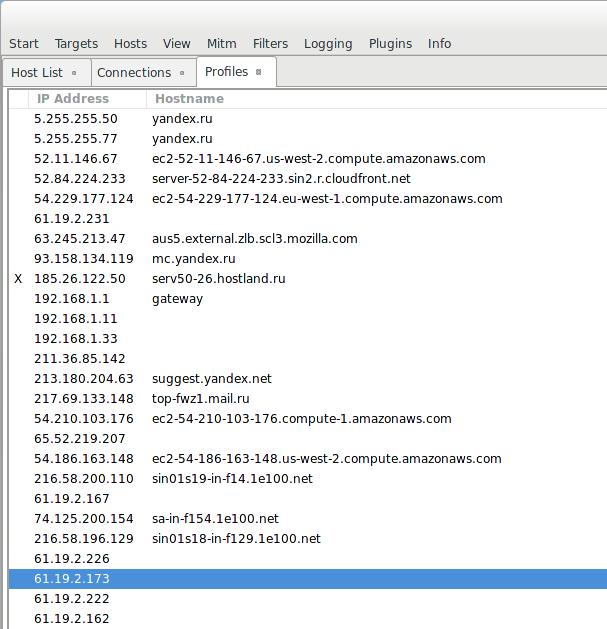
Task: Click the highlighted 61.19.2.173 row
Action: click(x=72, y=579)
